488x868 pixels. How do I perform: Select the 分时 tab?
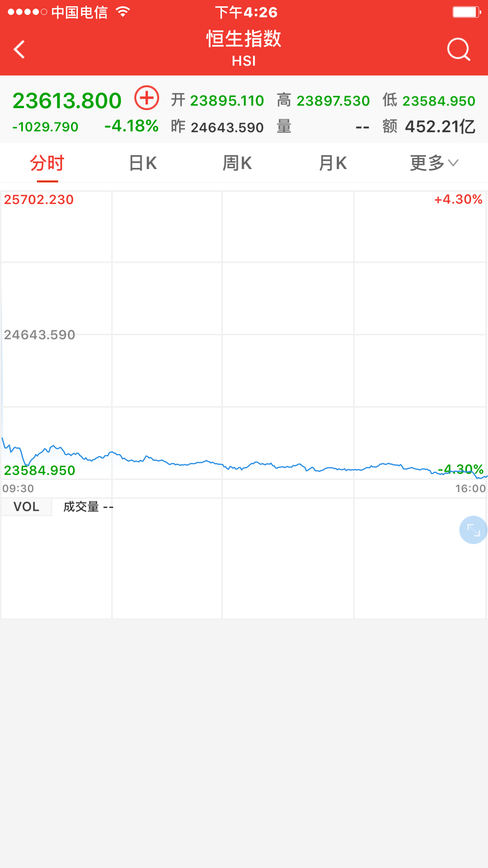[x=47, y=163]
